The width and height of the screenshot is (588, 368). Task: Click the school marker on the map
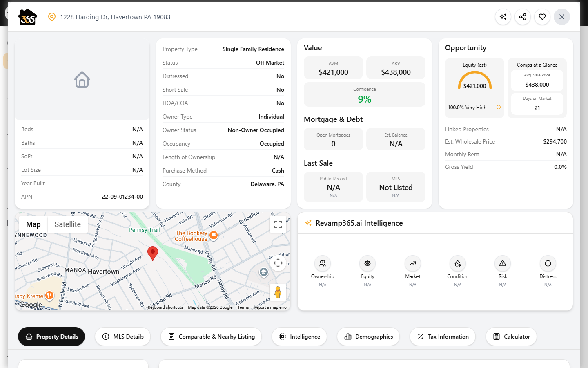point(264,272)
